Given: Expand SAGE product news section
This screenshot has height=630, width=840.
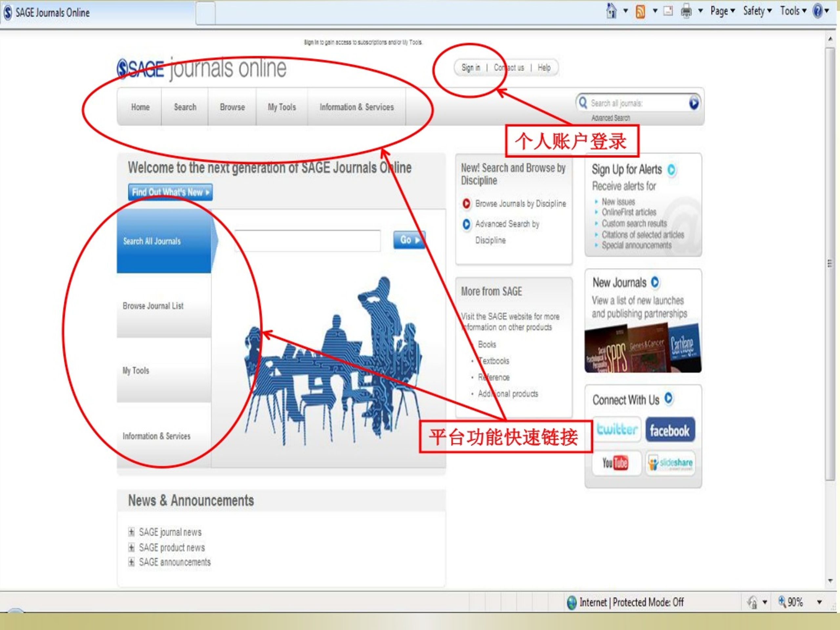Looking at the screenshot, I should [131, 547].
